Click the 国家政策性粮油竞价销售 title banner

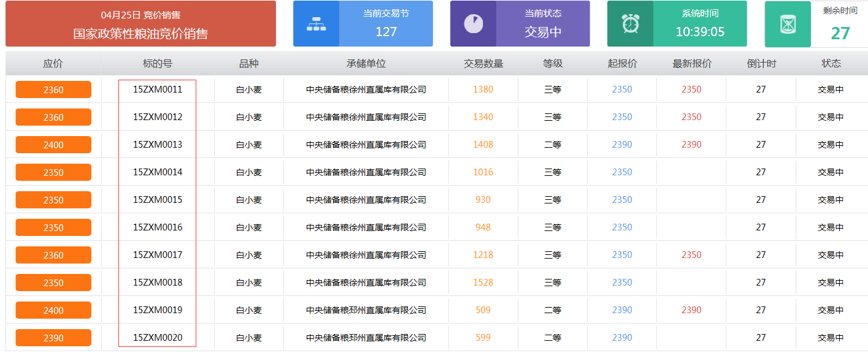point(140,25)
